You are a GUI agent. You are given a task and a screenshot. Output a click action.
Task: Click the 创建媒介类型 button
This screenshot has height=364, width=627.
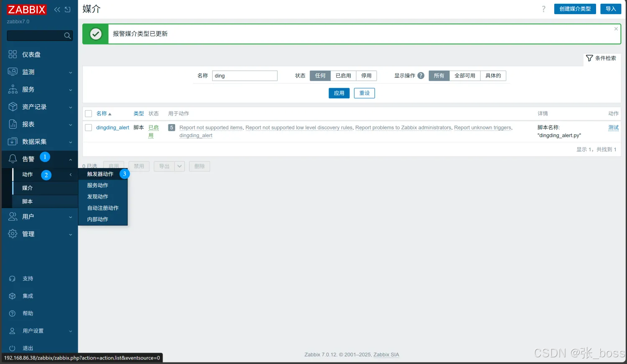pos(575,9)
